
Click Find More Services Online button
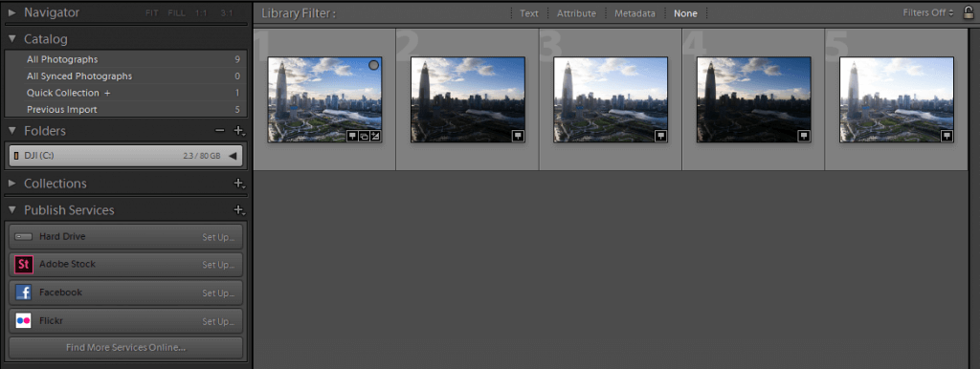coord(125,348)
